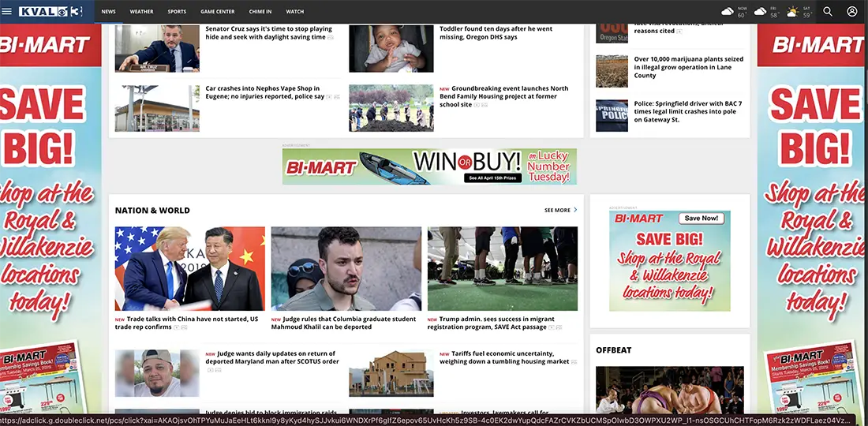Click the groundbreaking ceremony thumbnail
The height and width of the screenshot is (426, 868).
pos(391,108)
